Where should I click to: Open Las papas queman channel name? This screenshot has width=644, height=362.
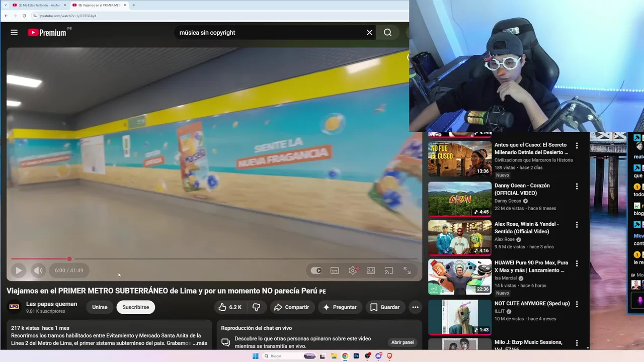tap(51, 304)
